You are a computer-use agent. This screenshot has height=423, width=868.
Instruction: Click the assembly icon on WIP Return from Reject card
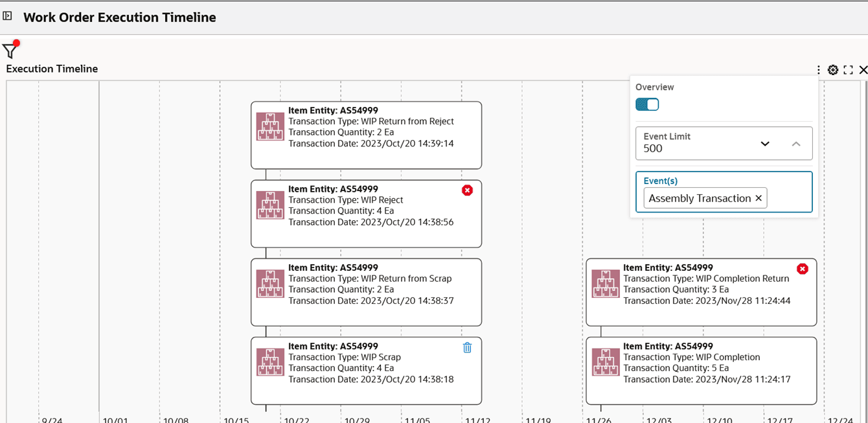(x=270, y=126)
